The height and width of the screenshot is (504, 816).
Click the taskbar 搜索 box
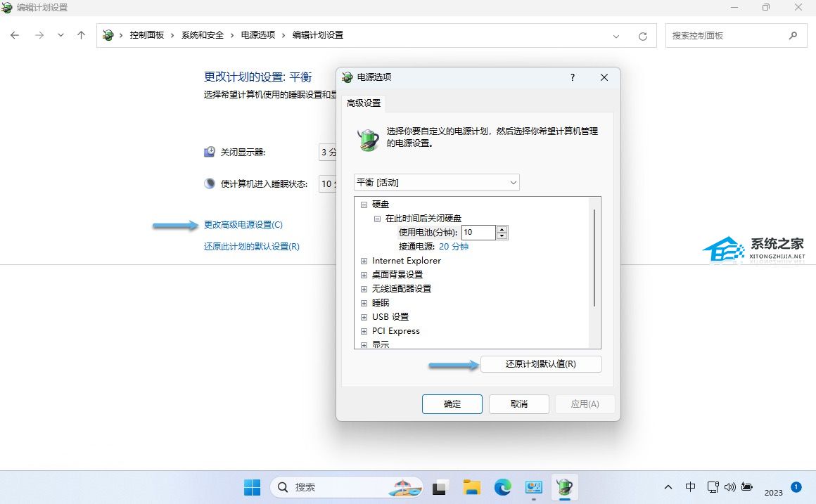click(347, 487)
